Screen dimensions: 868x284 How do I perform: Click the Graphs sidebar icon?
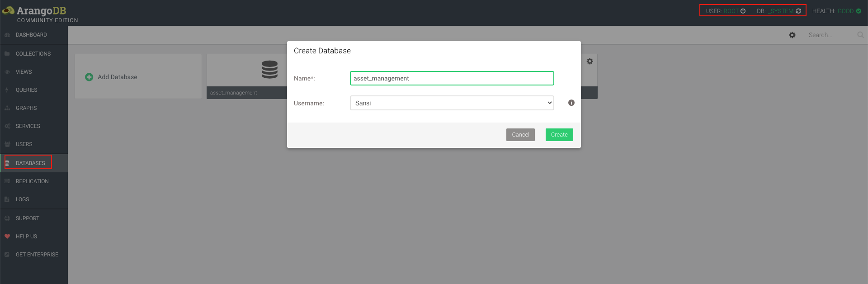[x=7, y=108]
